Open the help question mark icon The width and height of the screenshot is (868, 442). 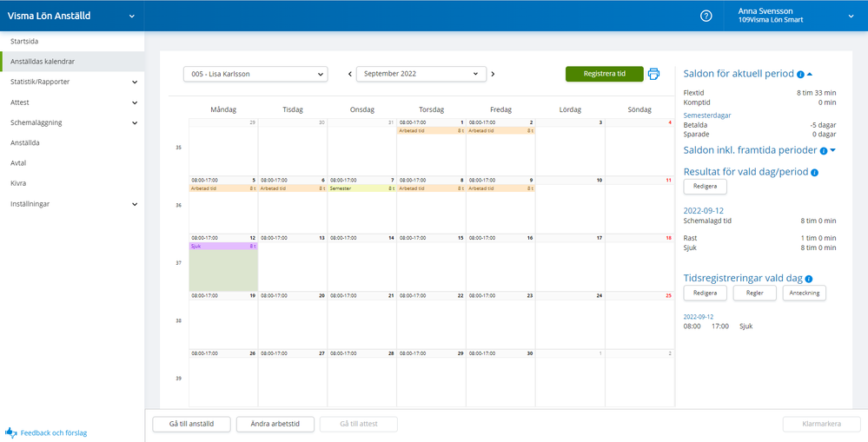tap(706, 16)
